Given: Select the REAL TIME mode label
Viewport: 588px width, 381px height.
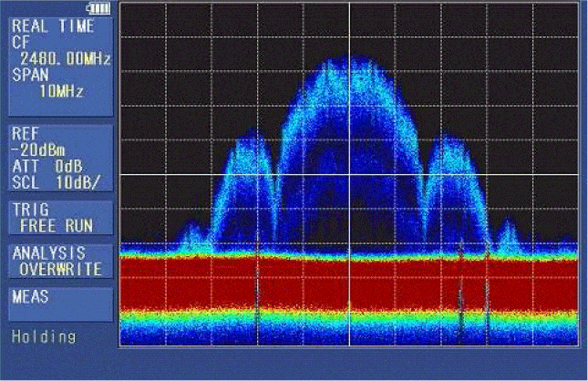Looking at the screenshot, I should [x=53, y=26].
